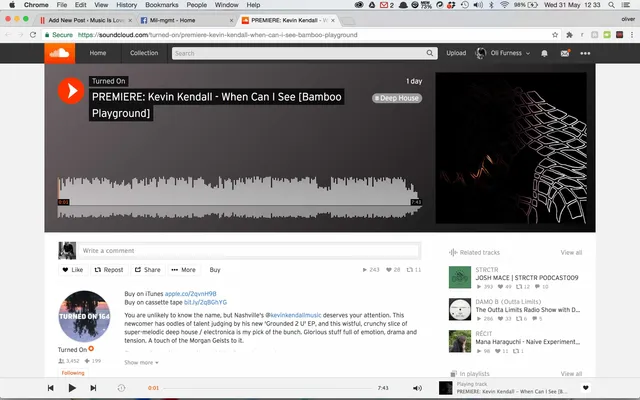Open Mana Haraguchi - Naive Experiment track
640x400 pixels.
(x=528, y=342)
